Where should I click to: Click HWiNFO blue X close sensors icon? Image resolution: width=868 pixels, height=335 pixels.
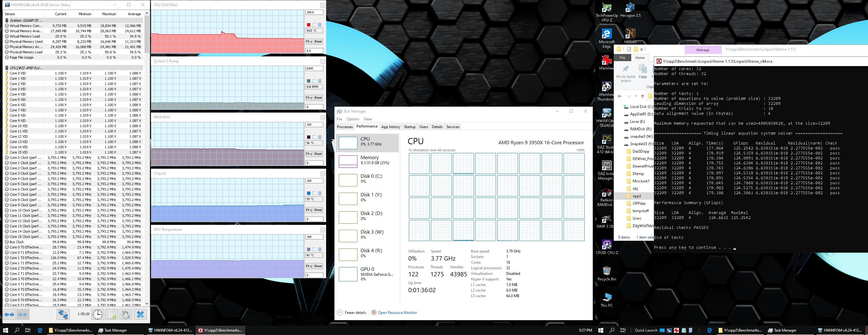pos(140,315)
